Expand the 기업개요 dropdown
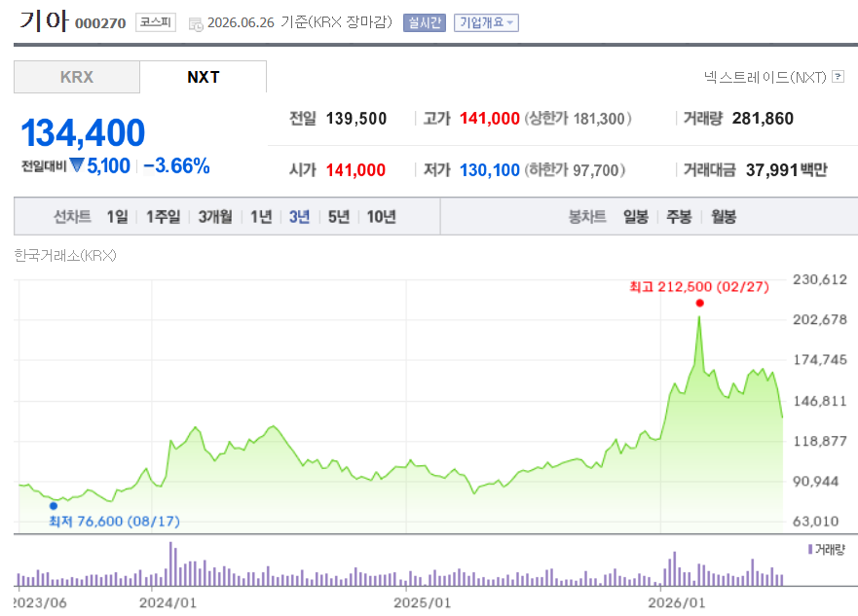Image resolution: width=858 pixels, height=616 pixels. pos(486,22)
